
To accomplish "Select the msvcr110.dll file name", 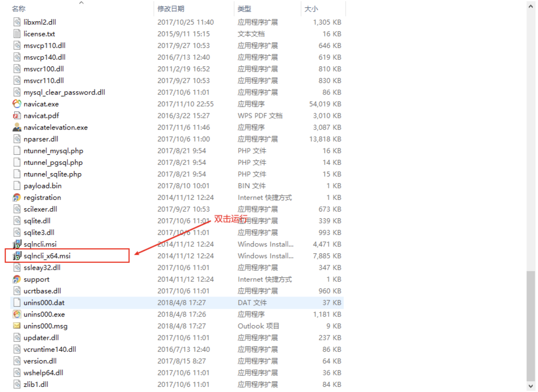I will pyautogui.click(x=44, y=81).
